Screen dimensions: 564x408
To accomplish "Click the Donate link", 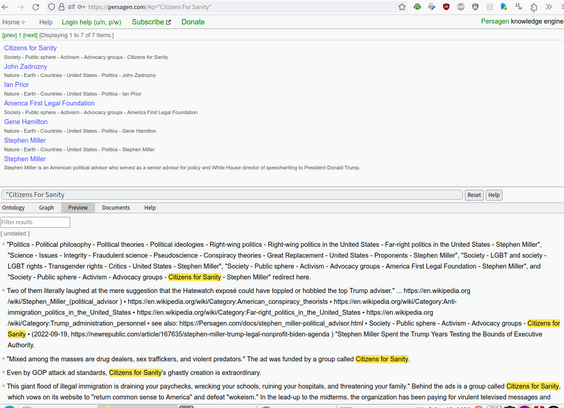I will pos(193,22).
